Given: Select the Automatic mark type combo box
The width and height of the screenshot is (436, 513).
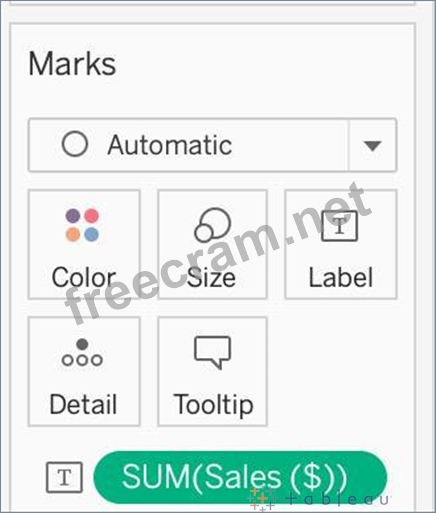Looking at the screenshot, I should 212,145.
